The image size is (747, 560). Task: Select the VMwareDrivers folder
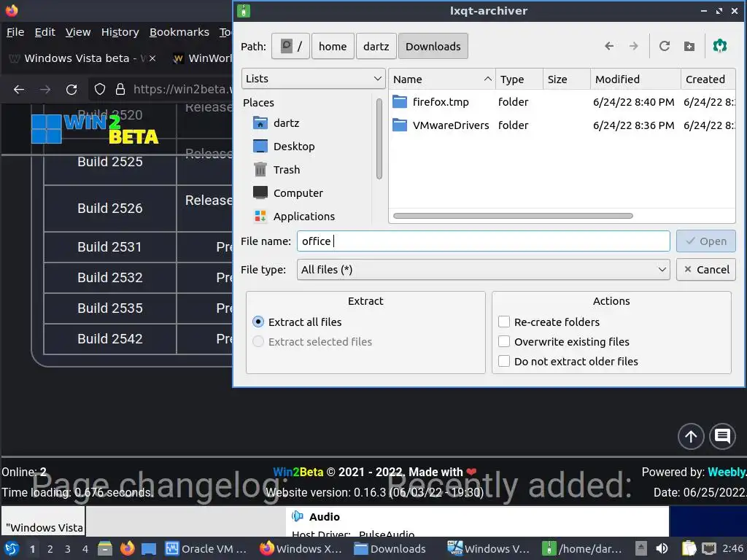pos(441,125)
